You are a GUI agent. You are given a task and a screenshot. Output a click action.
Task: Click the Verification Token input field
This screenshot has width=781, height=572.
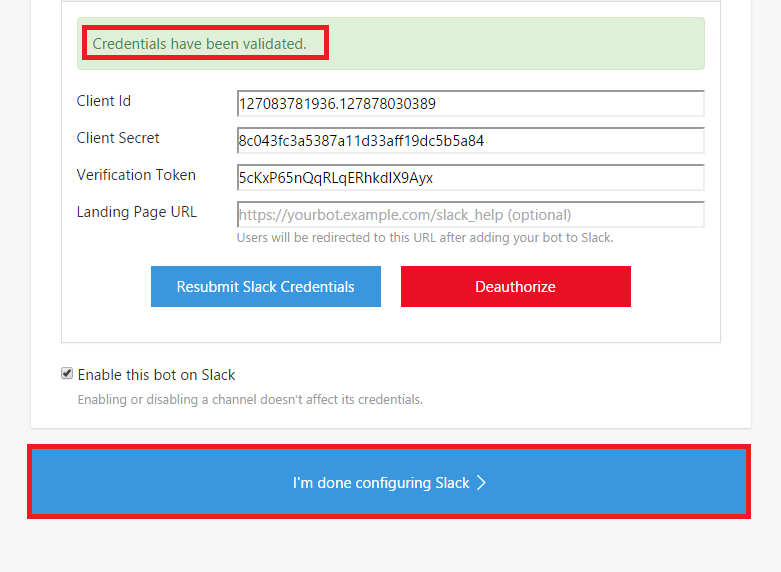click(471, 177)
